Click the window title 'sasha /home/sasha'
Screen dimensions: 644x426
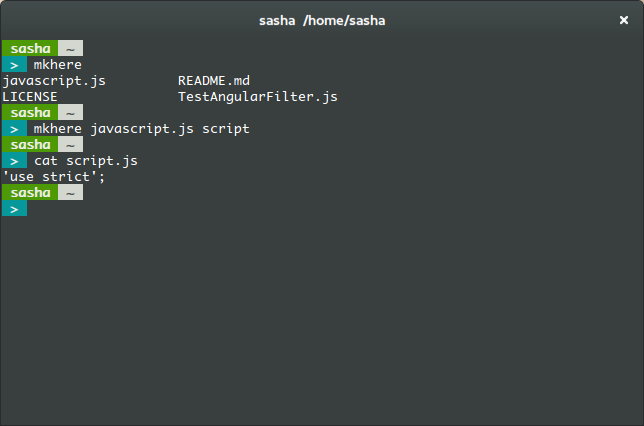[322, 21]
